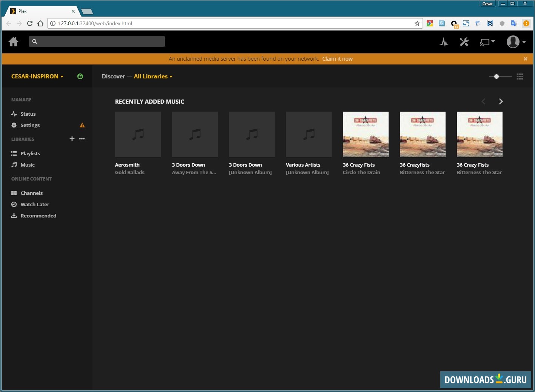Click Discover breadcrumb label
Screen dimensions: 535x392
113,77
